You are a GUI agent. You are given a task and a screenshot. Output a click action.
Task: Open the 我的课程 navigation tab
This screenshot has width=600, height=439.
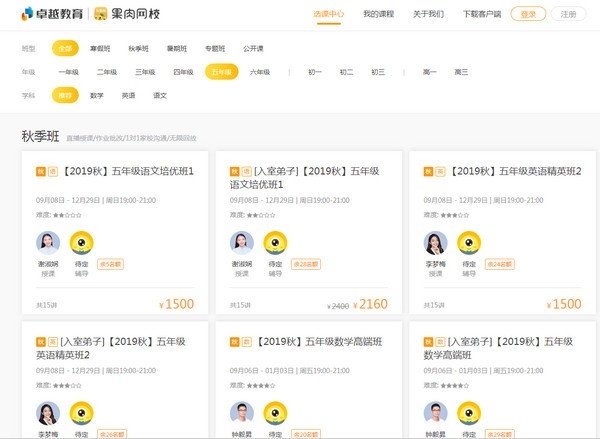tap(378, 14)
